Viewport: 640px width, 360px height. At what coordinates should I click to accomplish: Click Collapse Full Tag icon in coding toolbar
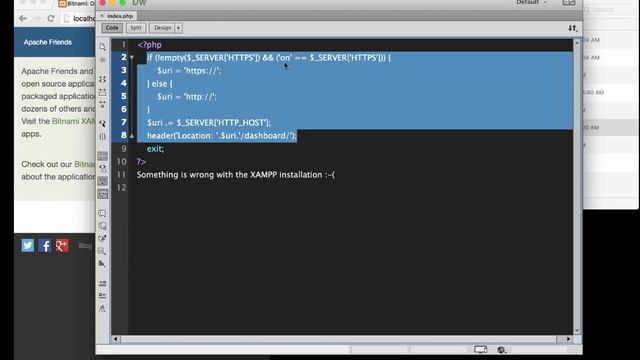click(102, 79)
